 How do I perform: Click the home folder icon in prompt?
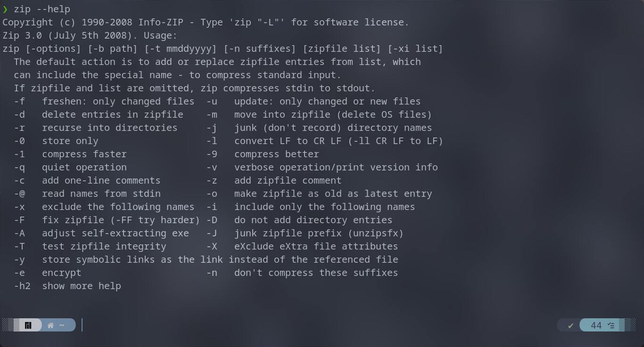click(50, 325)
